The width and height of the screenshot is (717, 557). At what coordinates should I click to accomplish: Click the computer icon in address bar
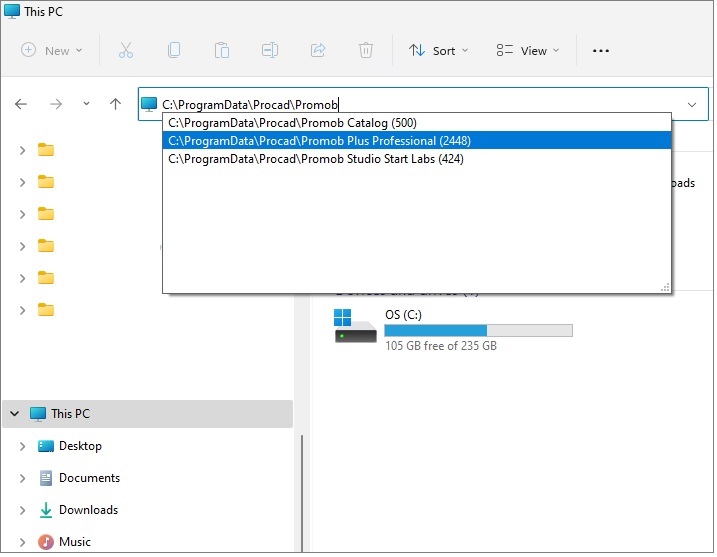tap(149, 104)
